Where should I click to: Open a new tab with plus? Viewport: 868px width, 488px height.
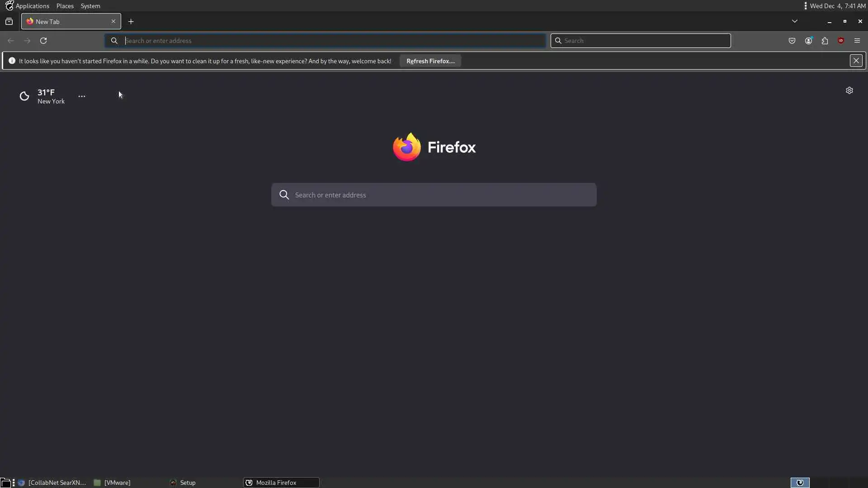pyautogui.click(x=131, y=22)
